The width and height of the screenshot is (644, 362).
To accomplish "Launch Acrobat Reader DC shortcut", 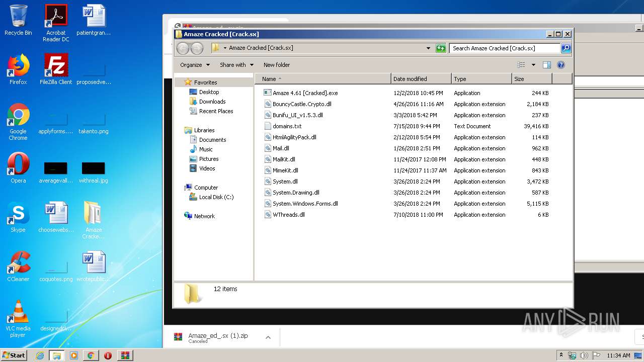I will point(56,23).
